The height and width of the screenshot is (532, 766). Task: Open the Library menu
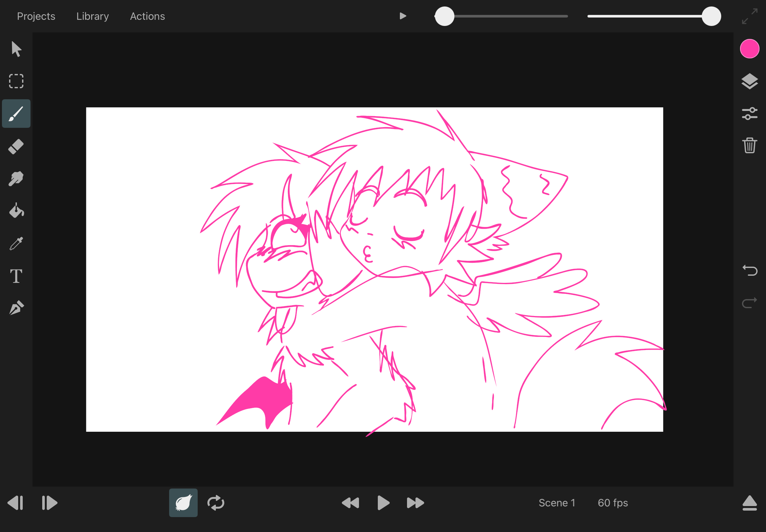[93, 16]
